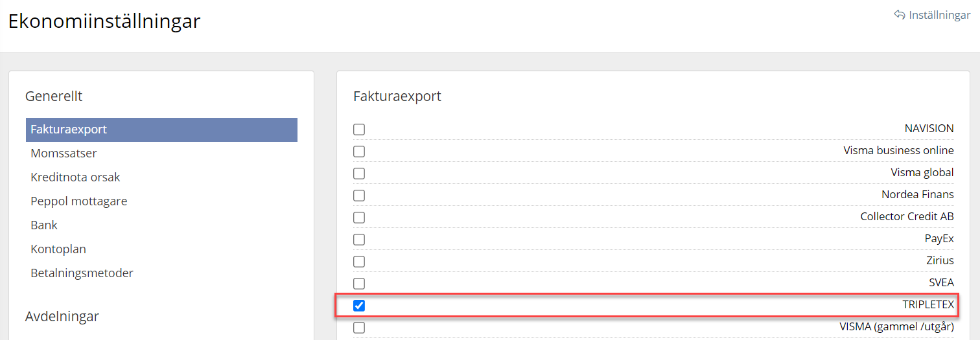Screen dimensions: 980x340
Task: Open Betalningsmetoder settings
Action: (x=82, y=273)
